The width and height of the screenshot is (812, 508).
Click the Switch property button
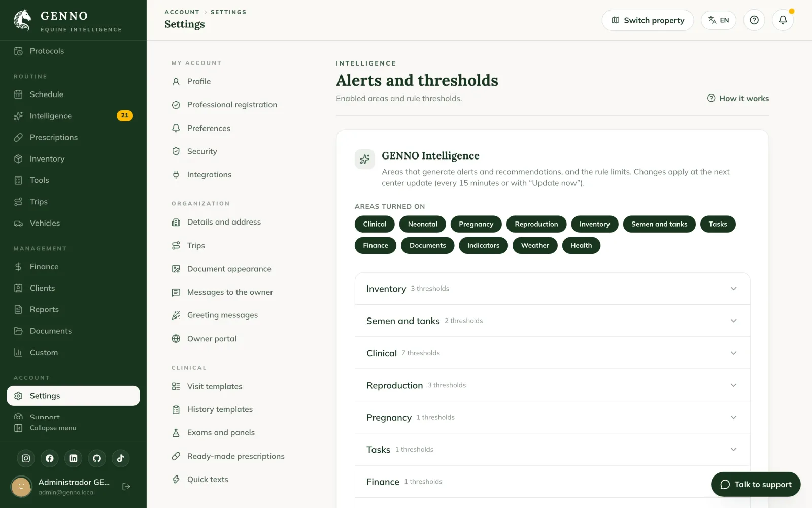[x=648, y=20]
